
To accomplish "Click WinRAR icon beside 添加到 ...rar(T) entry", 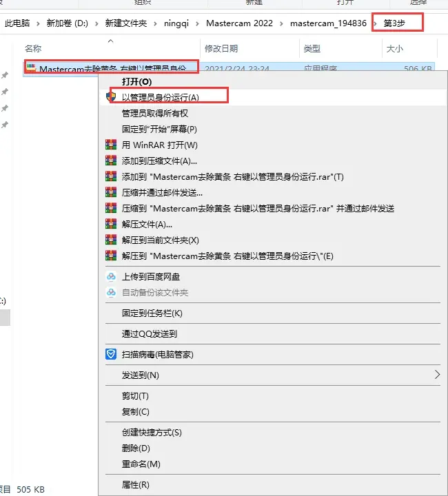I will [x=111, y=176].
